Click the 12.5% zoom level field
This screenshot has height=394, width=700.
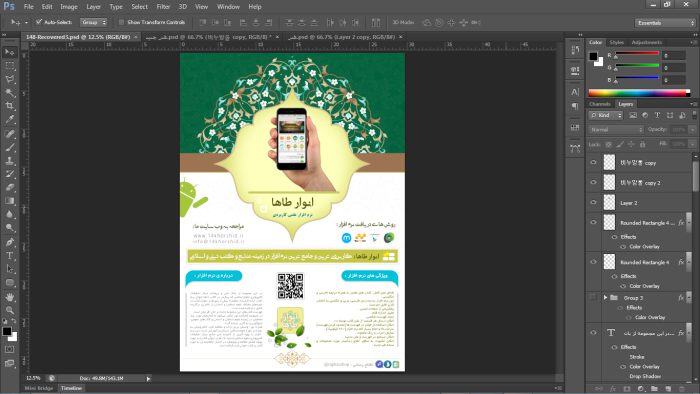click(x=33, y=378)
